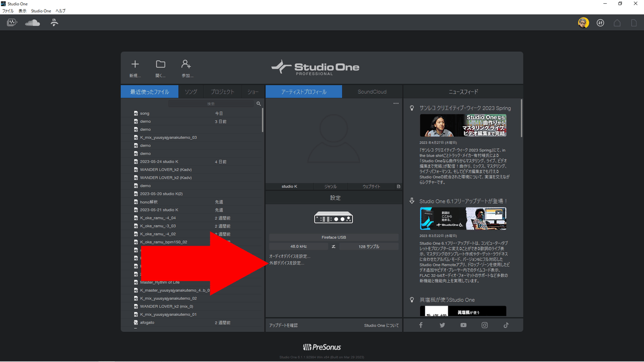The image size is (644, 362).
Task: Switch to the 最近使ったファイル tab
Action: [149, 92]
